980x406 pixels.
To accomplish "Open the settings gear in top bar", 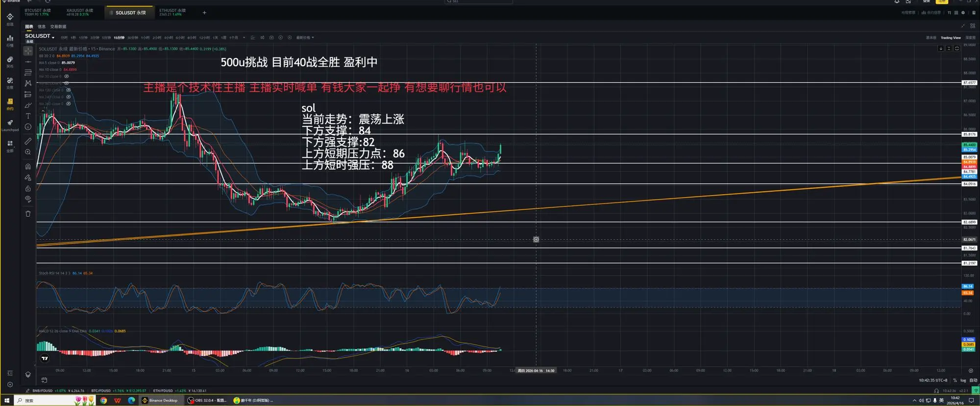I will [963, 13].
